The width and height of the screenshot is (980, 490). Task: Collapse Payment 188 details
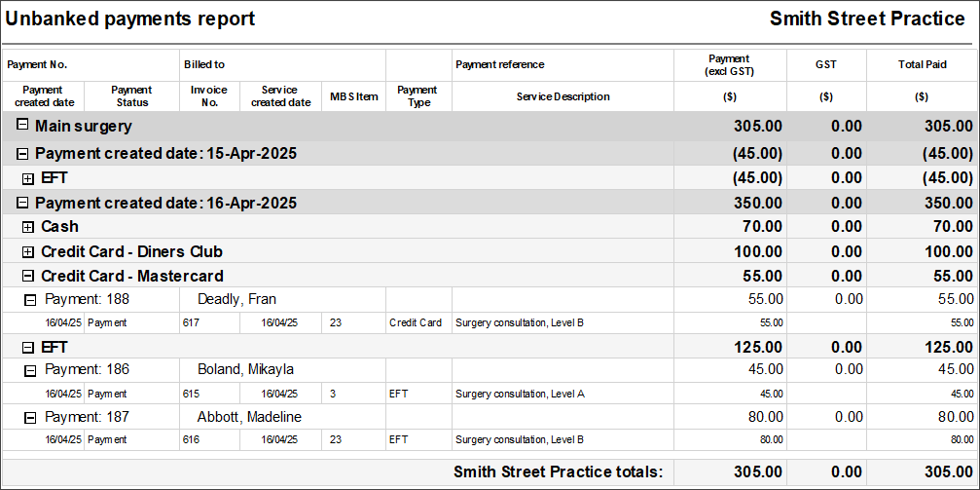pyautogui.click(x=29, y=300)
